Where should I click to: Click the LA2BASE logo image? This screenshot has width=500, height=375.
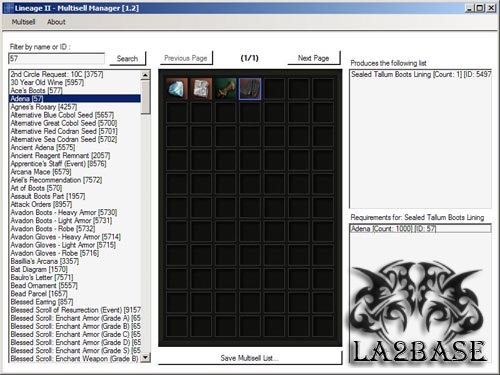pyautogui.click(x=418, y=312)
